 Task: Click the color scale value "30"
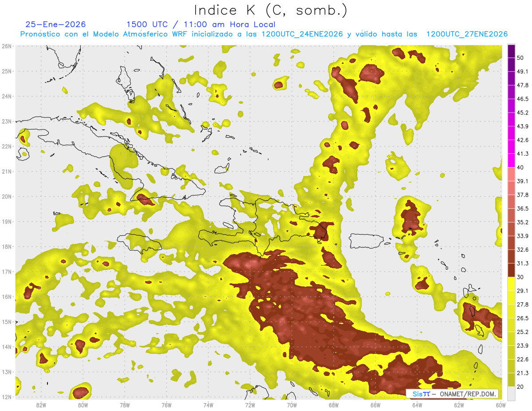click(x=520, y=277)
